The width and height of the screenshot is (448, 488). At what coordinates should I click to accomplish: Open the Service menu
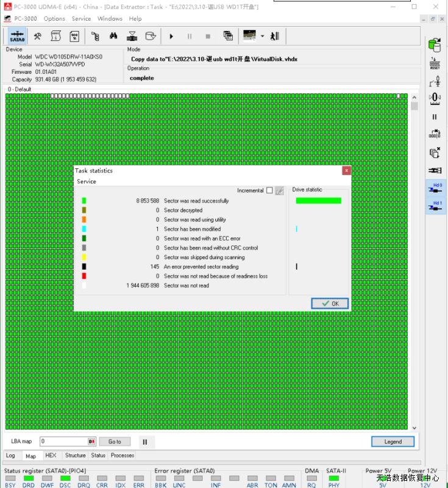pos(81,19)
